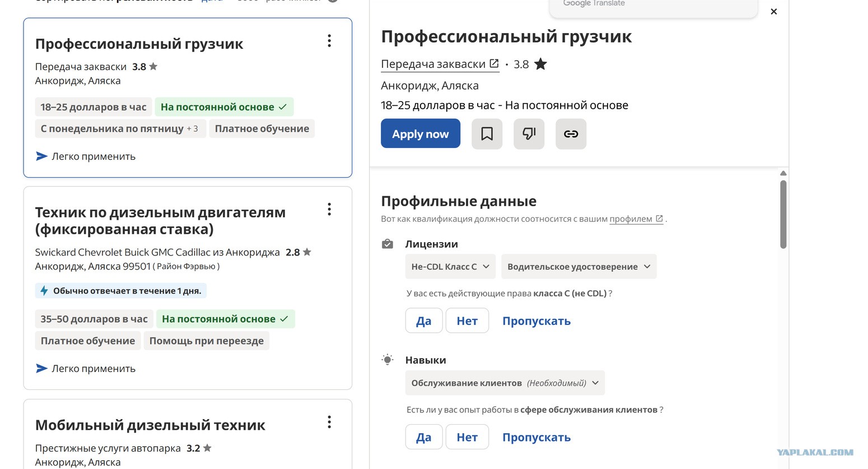Click the scroll-up arrow of details scrollbar
The image size is (868, 469).
783,173
